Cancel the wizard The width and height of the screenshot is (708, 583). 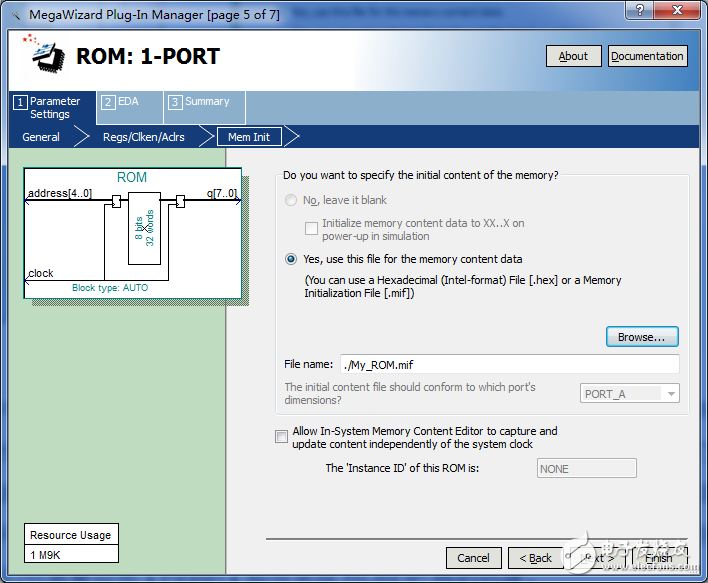474,558
